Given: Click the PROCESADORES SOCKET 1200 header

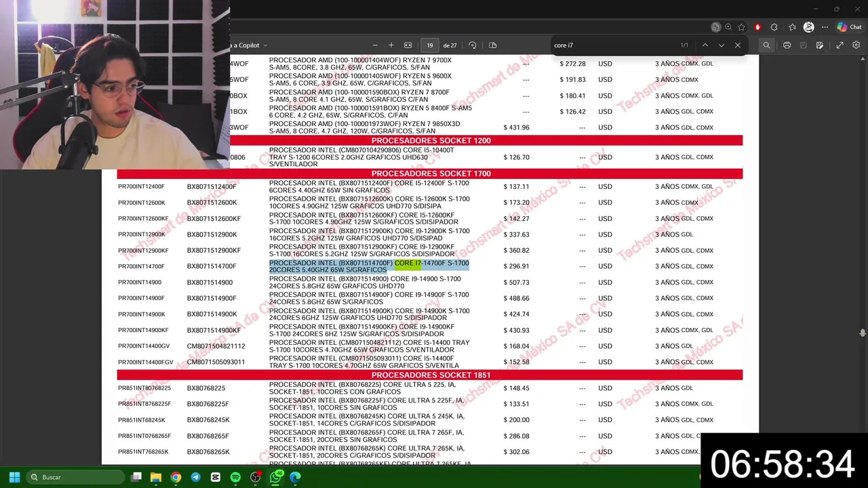Looking at the screenshot, I should tap(431, 140).
